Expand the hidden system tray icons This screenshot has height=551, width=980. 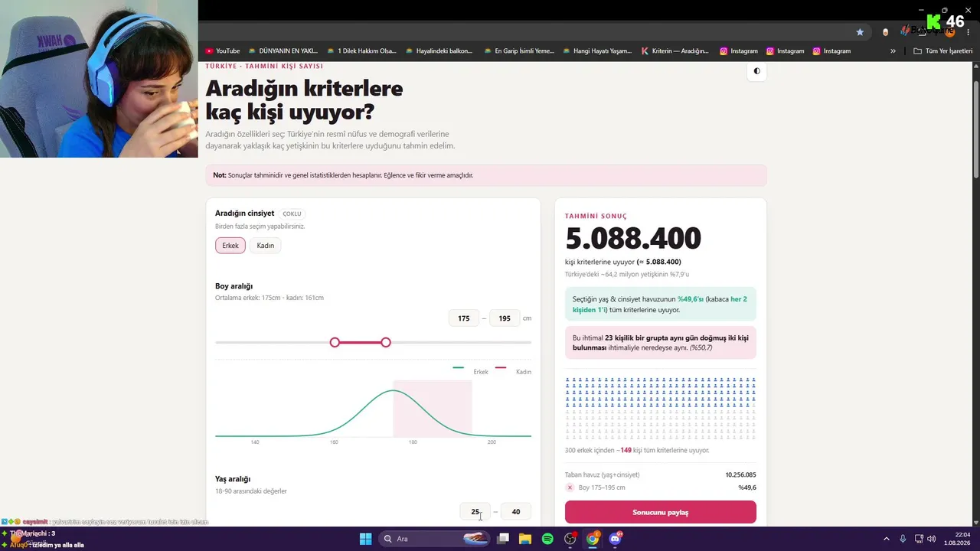coord(887,539)
